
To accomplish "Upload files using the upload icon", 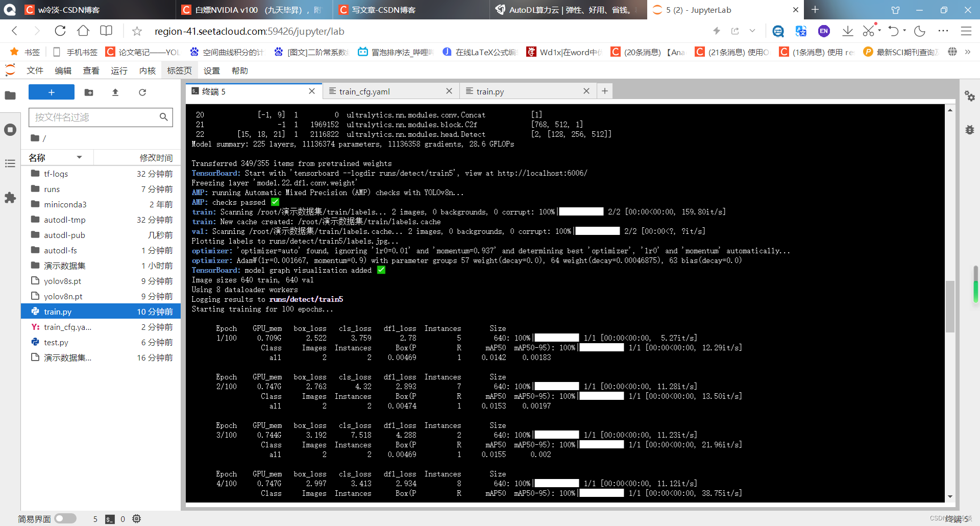I will coord(115,92).
